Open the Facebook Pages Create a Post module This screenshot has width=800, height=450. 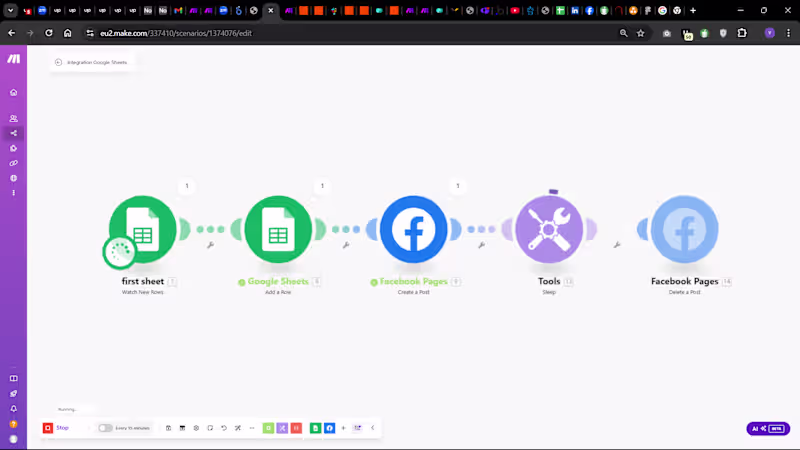click(413, 229)
